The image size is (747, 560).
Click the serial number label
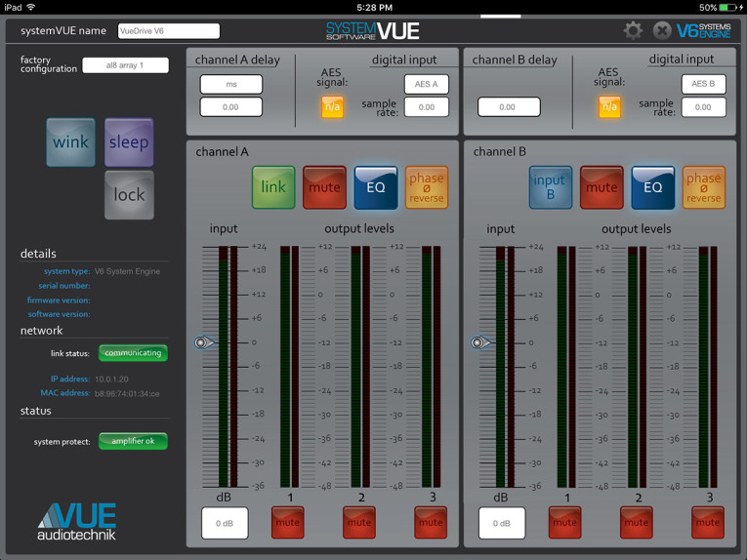click(x=64, y=286)
